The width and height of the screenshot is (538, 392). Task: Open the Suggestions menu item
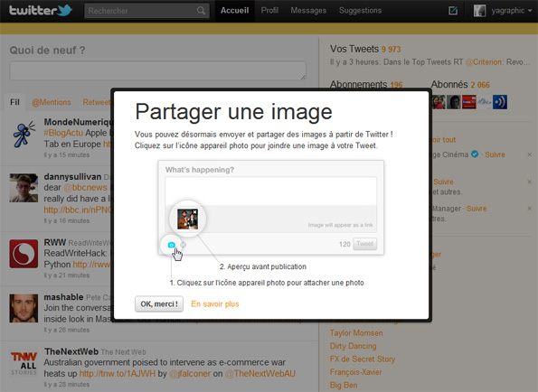(360, 11)
